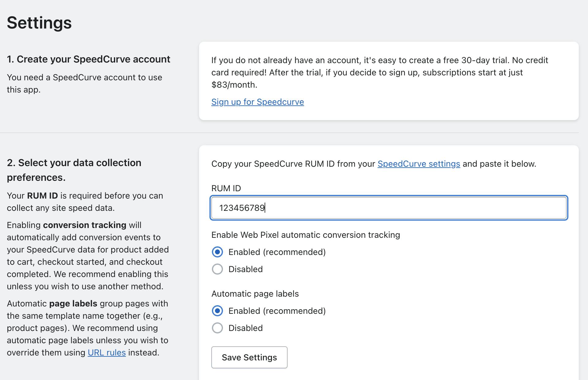Select Enabled radio for Web Pixel conversion tracking
This screenshot has height=380, width=588.
coord(217,252)
